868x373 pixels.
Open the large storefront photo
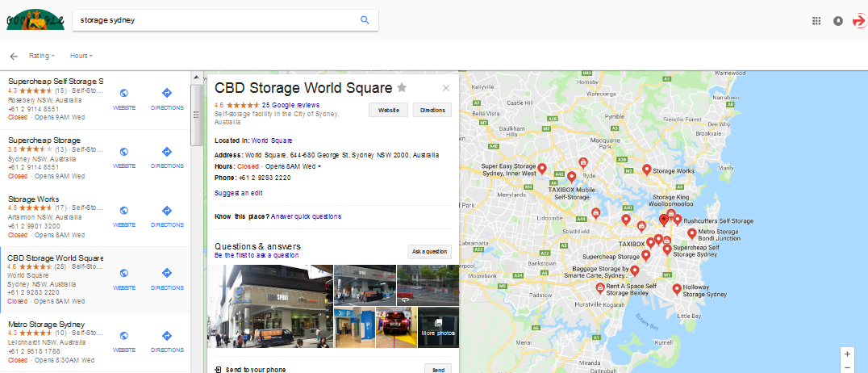(x=270, y=307)
